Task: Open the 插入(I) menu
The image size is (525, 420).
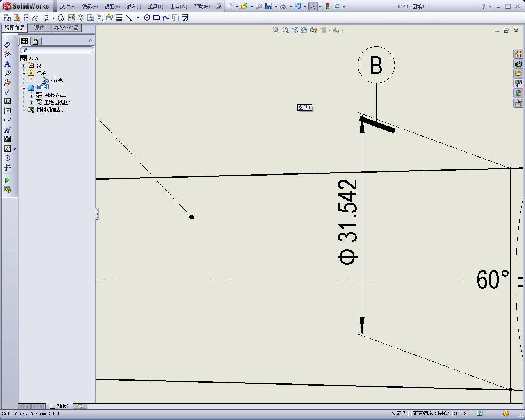Action: (134, 6)
